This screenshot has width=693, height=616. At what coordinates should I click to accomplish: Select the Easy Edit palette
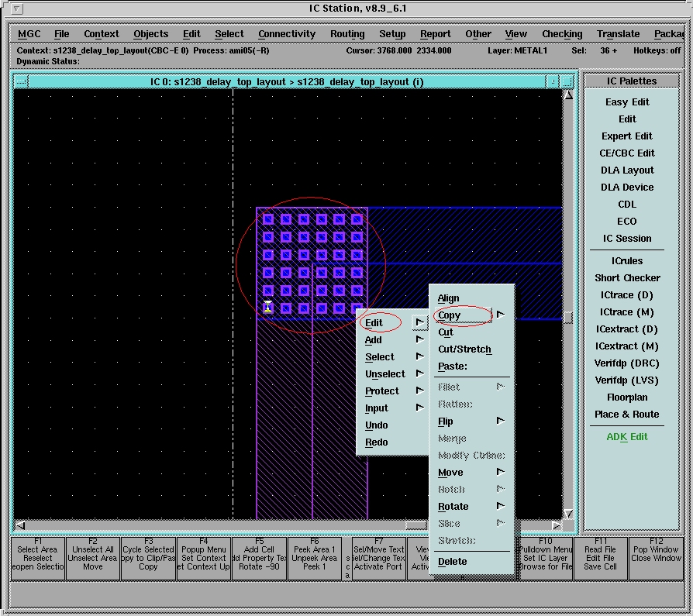[626, 102]
